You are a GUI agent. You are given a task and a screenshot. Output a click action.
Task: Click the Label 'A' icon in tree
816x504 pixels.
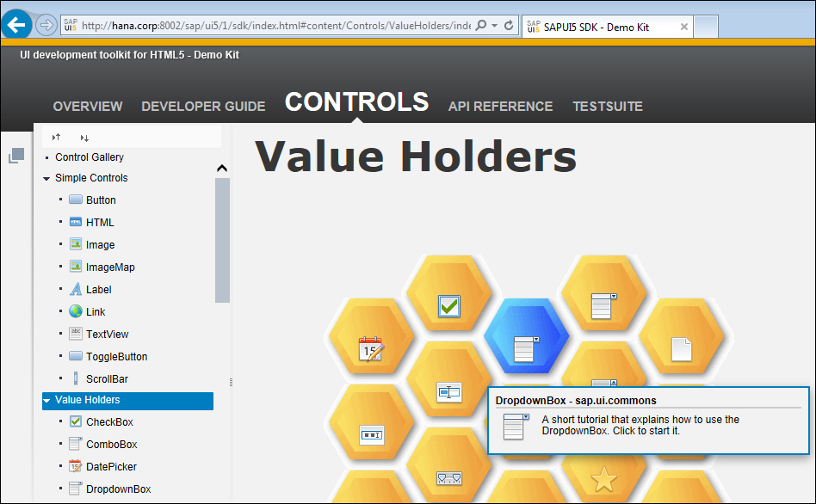tap(76, 289)
